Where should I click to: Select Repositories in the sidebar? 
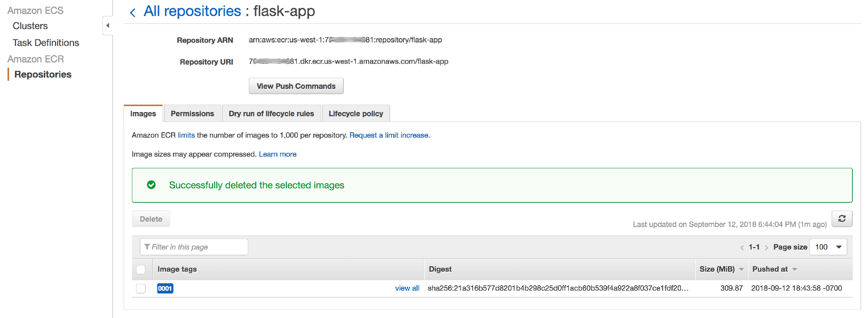coord(43,74)
